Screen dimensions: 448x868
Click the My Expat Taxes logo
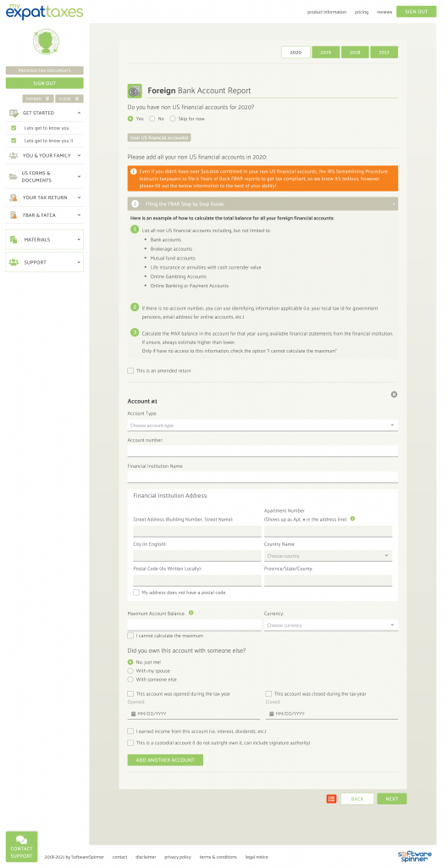[45, 10]
